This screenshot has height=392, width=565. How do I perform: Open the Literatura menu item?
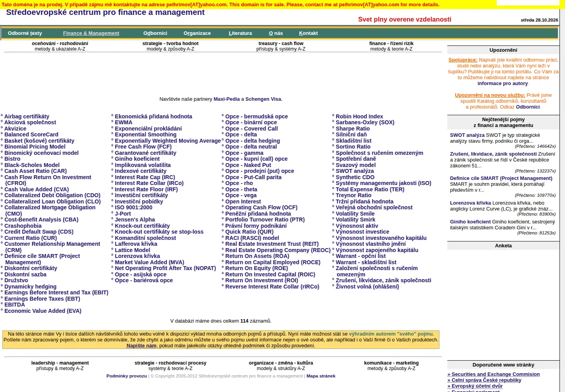(x=241, y=33)
